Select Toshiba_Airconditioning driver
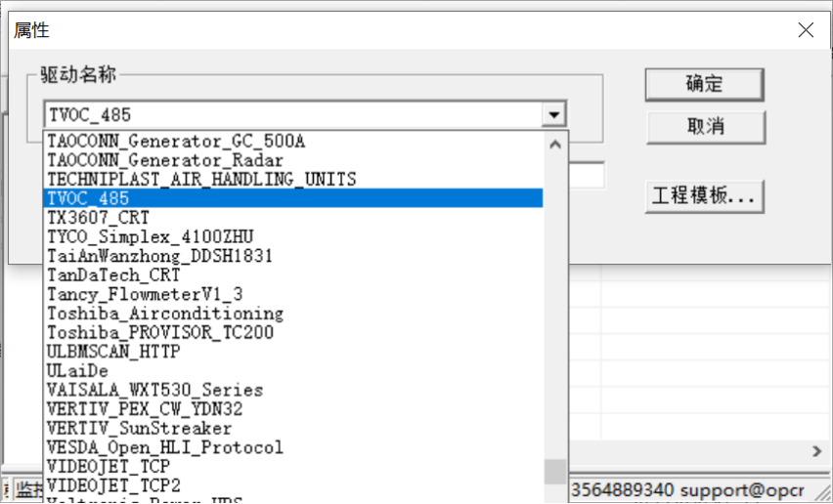Image resolution: width=833 pixels, height=504 pixels. (293, 313)
